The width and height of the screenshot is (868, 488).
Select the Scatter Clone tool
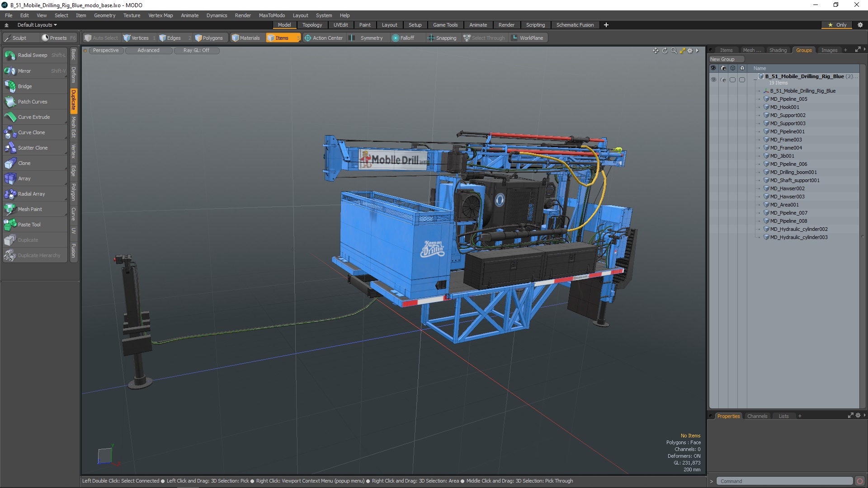click(x=35, y=148)
